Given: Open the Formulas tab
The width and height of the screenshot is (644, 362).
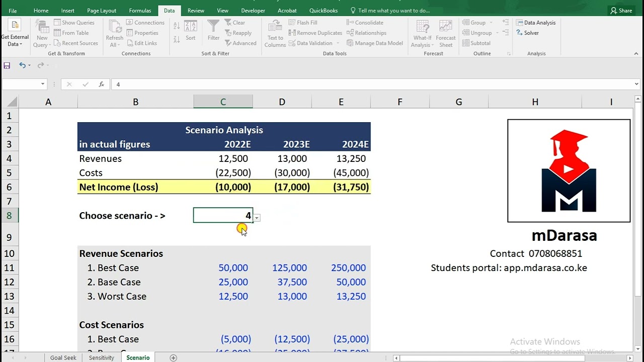Looking at the screenshot, I should [140, 11].
